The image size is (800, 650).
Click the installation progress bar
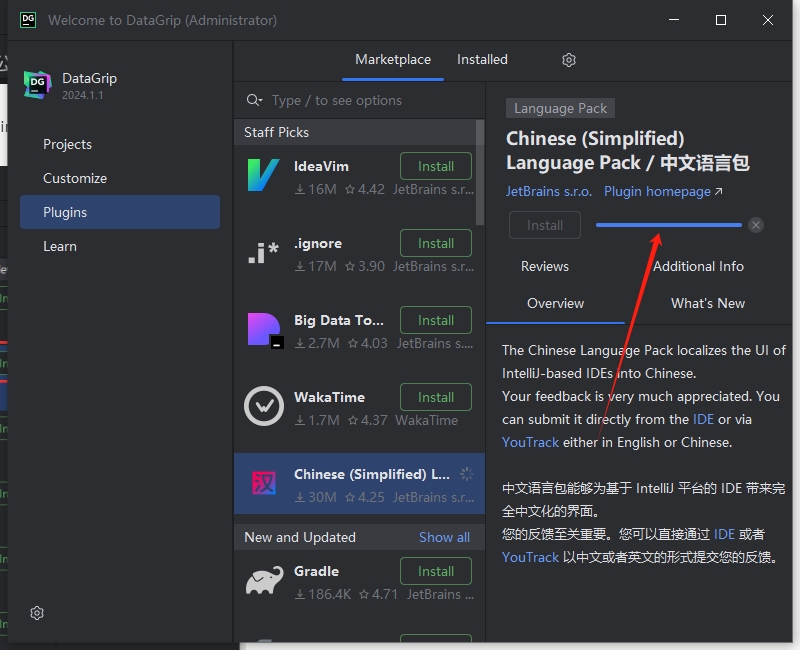668,225
